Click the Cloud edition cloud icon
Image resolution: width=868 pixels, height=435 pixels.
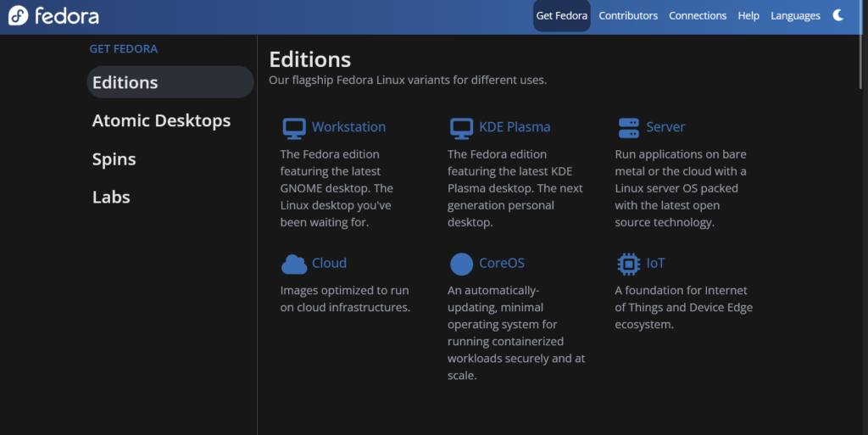pyautogui.click(x=294, y=265)
